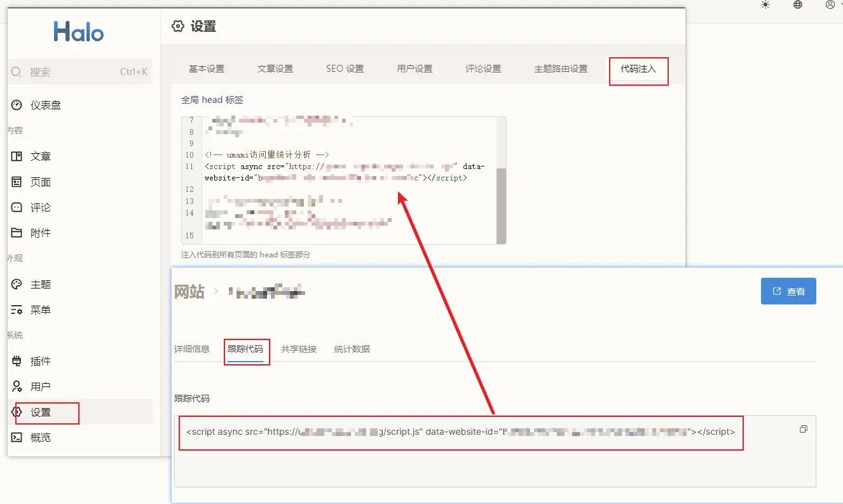This screenshot has width=843, height=504.
Task: Open the SEO 设置 tab
Action: [345, 69]
